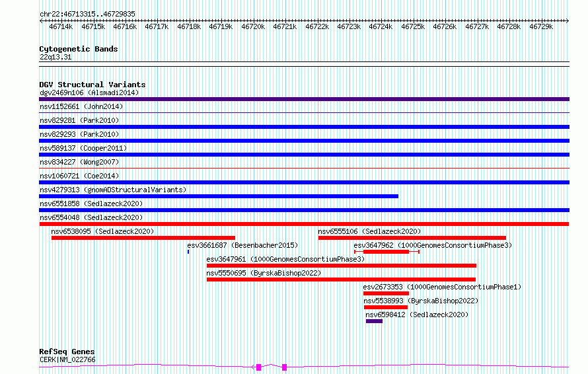Click the 46725k ruler position
The height and width of the screenshot is (374, 588).
pos(413,26)
